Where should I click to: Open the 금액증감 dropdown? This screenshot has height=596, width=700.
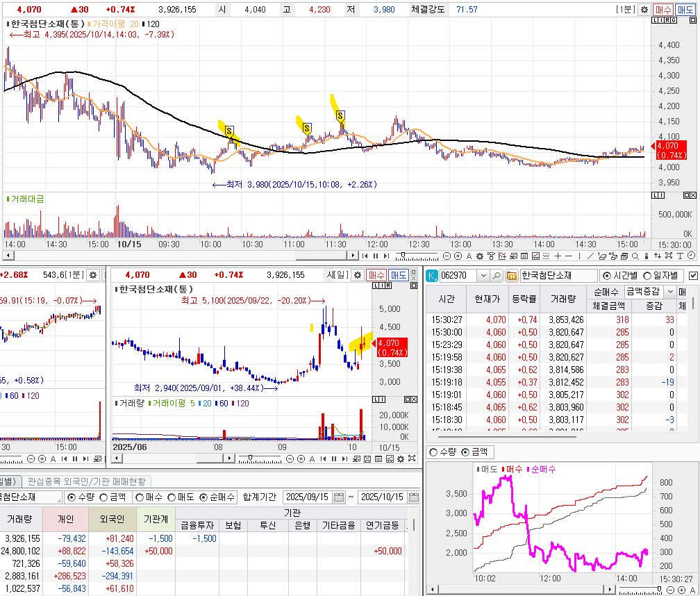[669, 292]
